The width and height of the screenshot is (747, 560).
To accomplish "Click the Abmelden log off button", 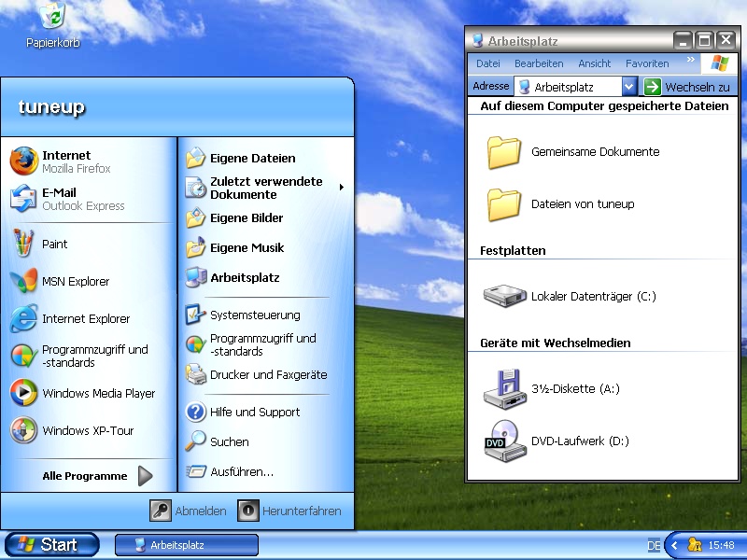I will [189, 511].
